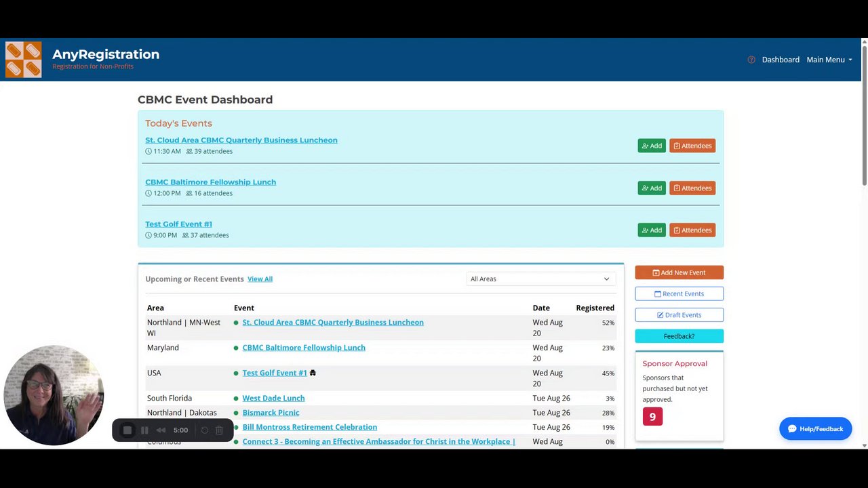The image size is (868, 488).
Task: Open the Bismarck Picnic event
Action: [271, 413]
